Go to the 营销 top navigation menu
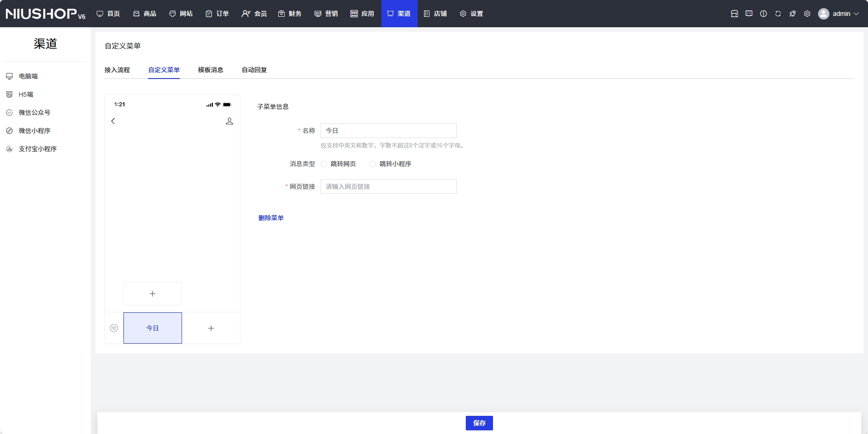This screenshot has width=868, height=434. pos(326,14)
